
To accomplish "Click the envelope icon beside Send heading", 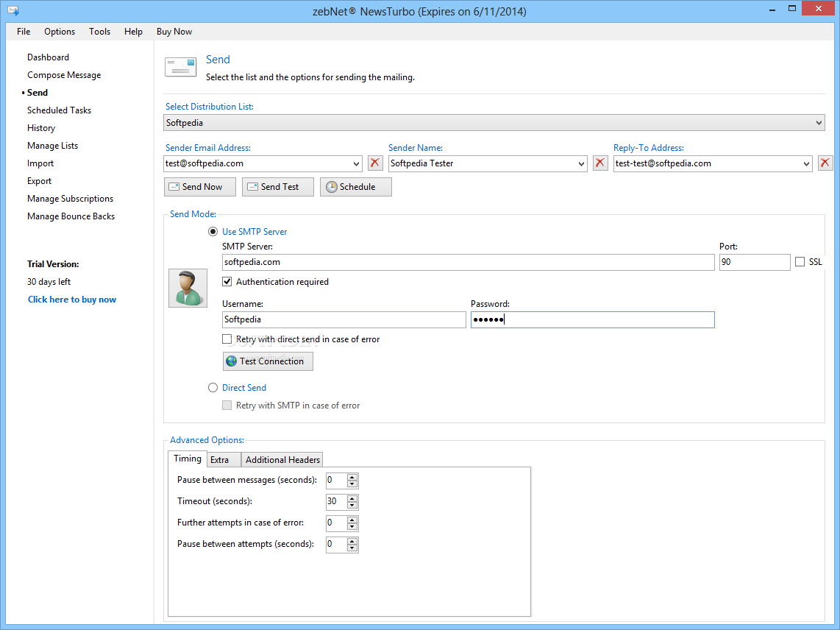I will pos(180,68).
